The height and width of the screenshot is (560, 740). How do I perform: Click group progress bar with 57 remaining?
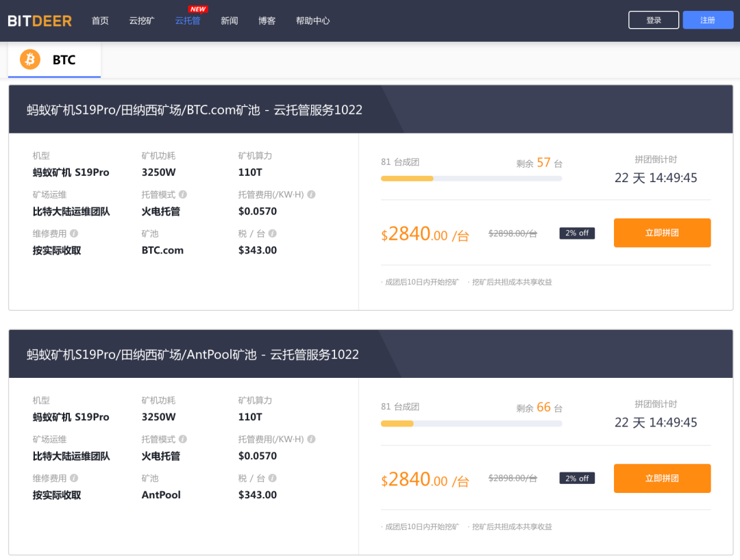click(471, 179)
